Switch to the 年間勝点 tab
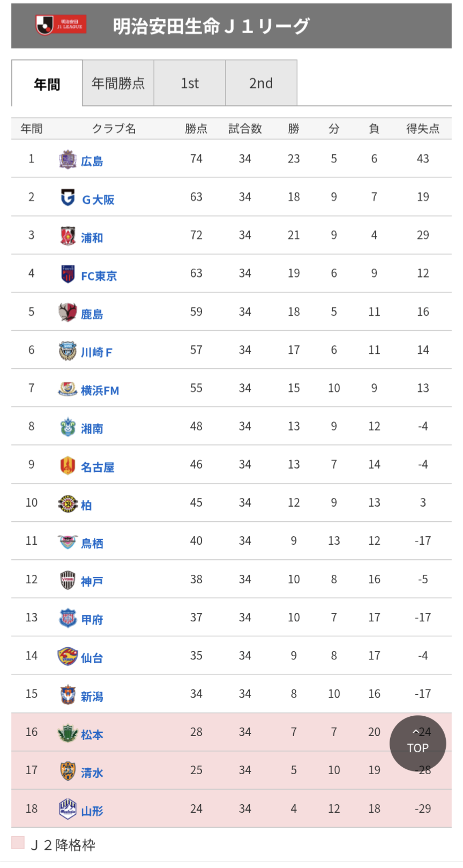This screenshot has height=868, width=463. [x=118, y=83]
